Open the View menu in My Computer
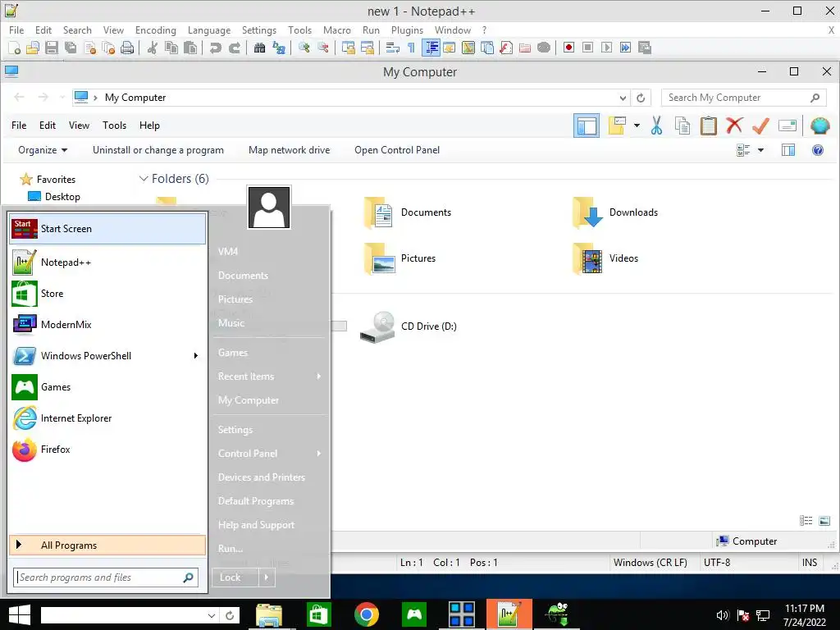Viewport: 840px width, 630px height. 79,126
